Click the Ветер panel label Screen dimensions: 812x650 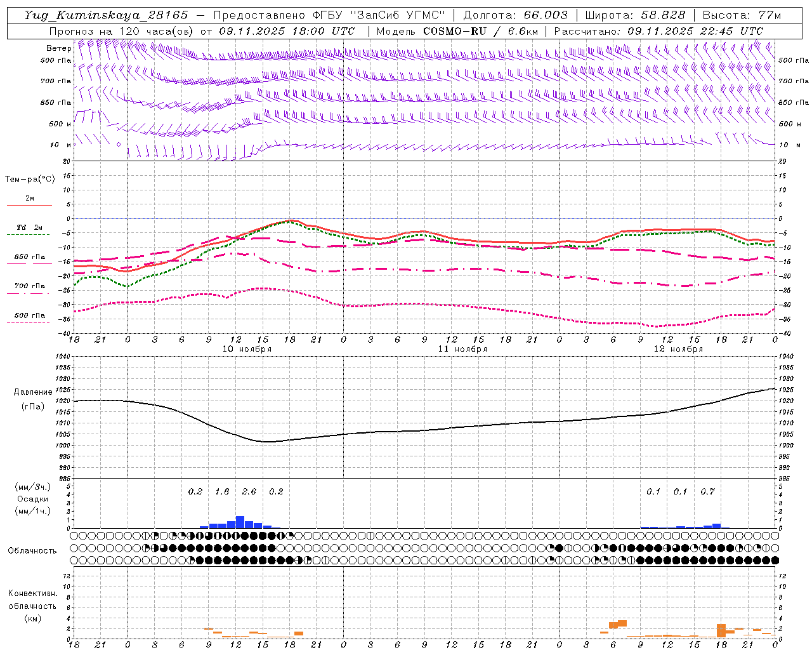58,48
